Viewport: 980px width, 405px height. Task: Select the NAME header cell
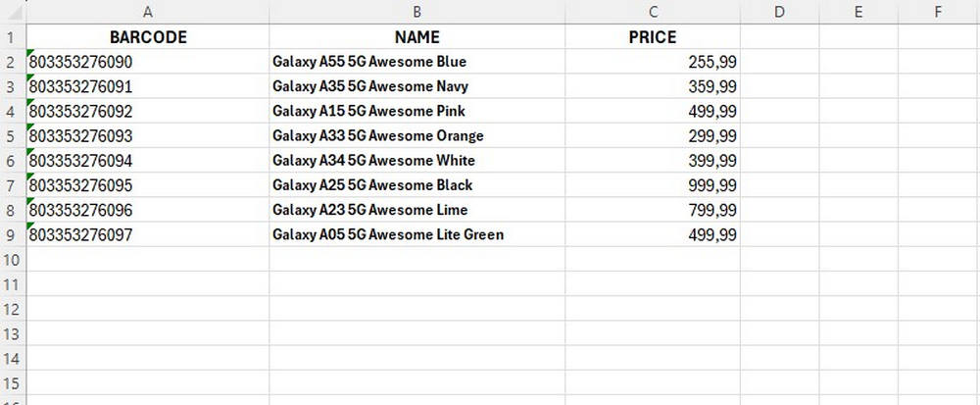tap(416, 37)
